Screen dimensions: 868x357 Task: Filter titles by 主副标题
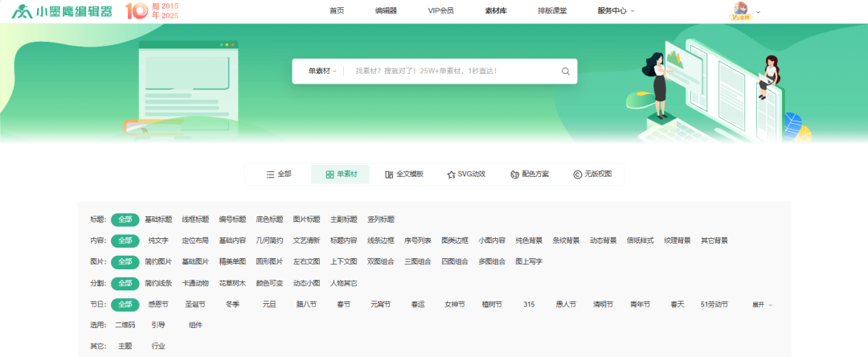pyautogui.click(x=344, y=220)
